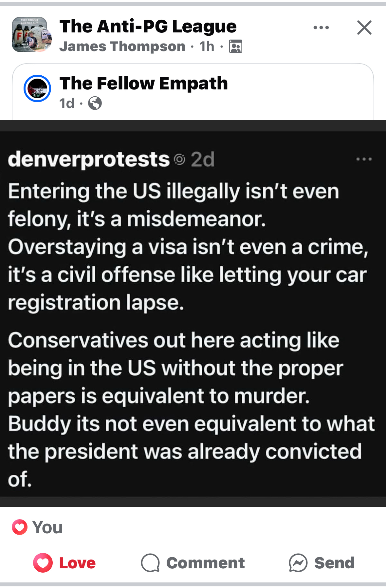View James Thompson's profile
Screen dimensions: 386x588
[x=122, y=47]
